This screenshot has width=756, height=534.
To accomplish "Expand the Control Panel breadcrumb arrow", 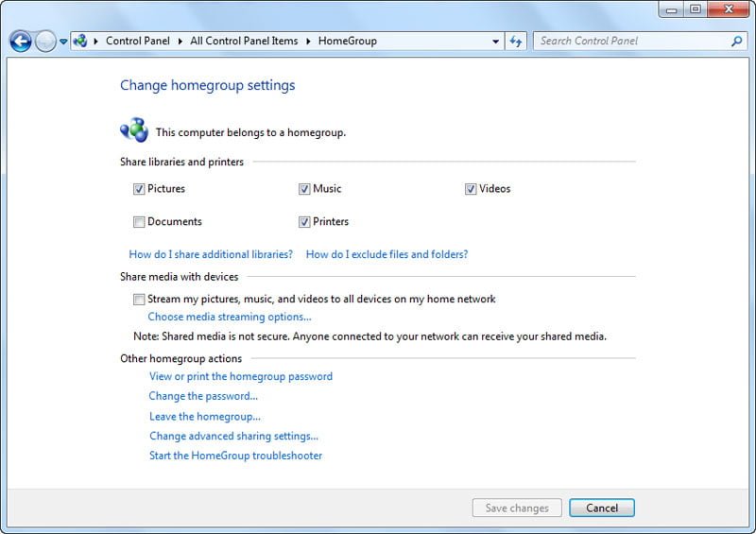I will (181, 42).
